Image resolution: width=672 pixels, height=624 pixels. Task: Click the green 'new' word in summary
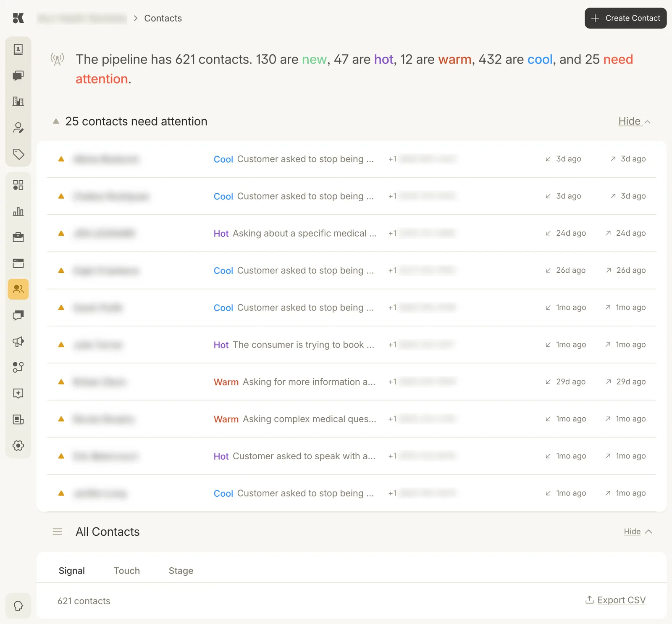314,59
